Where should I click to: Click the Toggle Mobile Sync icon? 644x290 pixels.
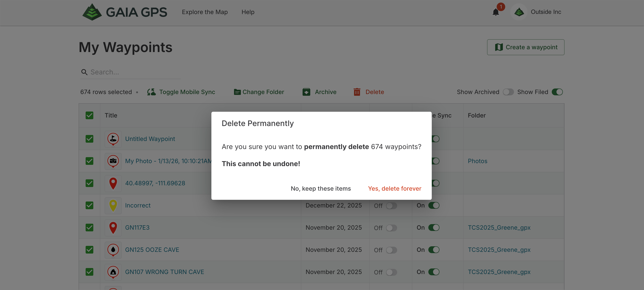151,92
